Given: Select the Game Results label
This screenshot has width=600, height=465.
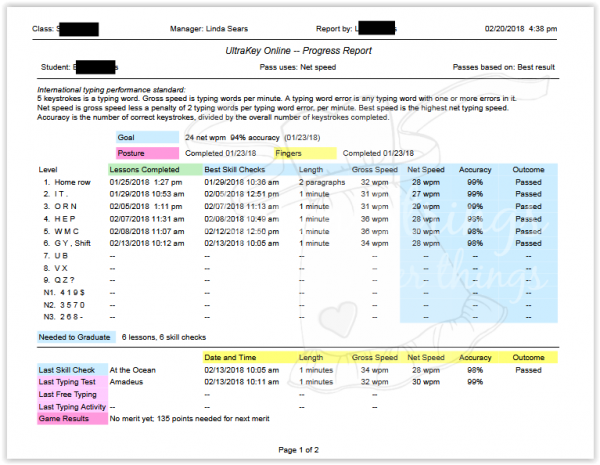Looking at the screenshot, I should [65, 419].
